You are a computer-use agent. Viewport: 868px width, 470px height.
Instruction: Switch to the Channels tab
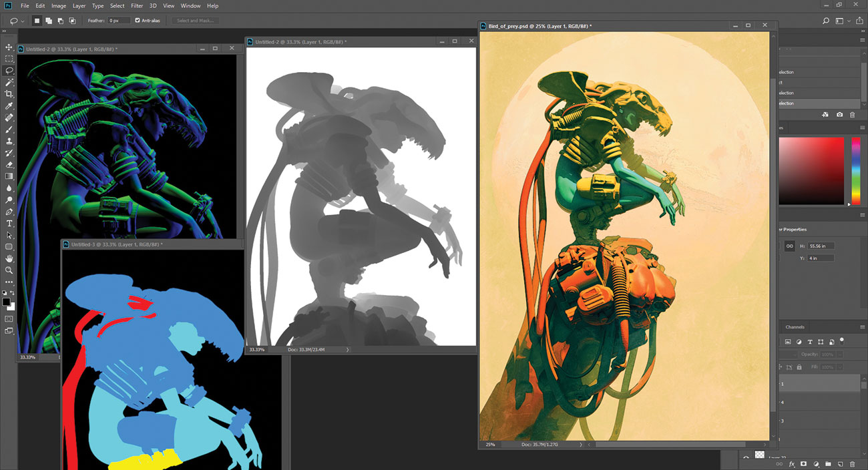[795, 327]
